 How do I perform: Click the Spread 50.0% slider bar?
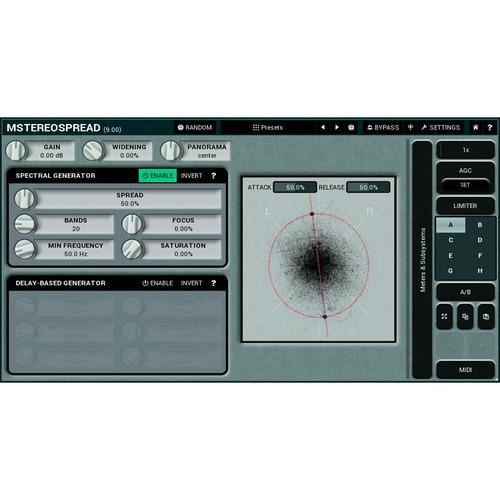[129, 199]
